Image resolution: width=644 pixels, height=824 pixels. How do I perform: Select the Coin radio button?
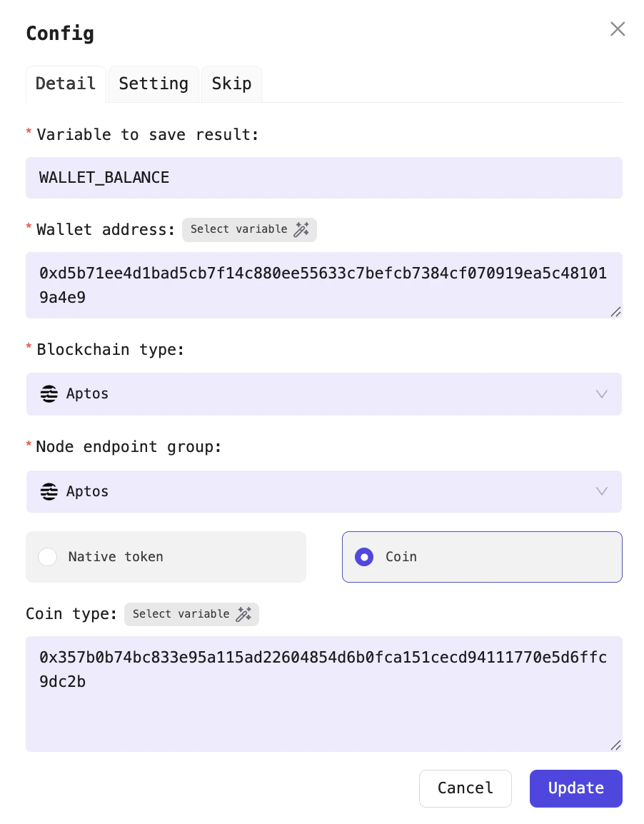[x=363, y=556]
